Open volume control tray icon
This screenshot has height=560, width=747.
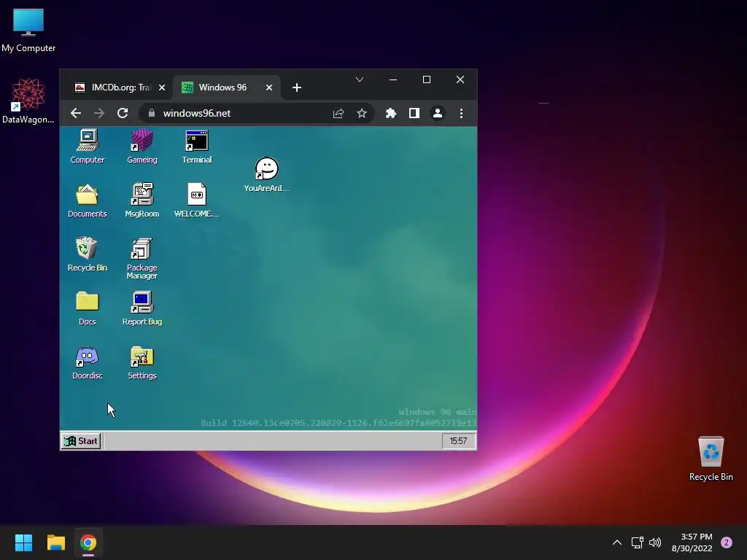pyautogui.click(x=655, y=542)
